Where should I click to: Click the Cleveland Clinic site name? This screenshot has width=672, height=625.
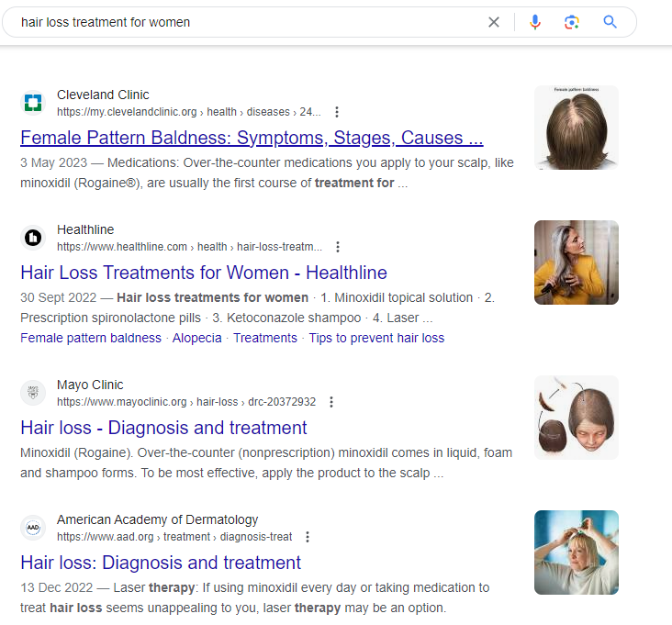[103, 95]
